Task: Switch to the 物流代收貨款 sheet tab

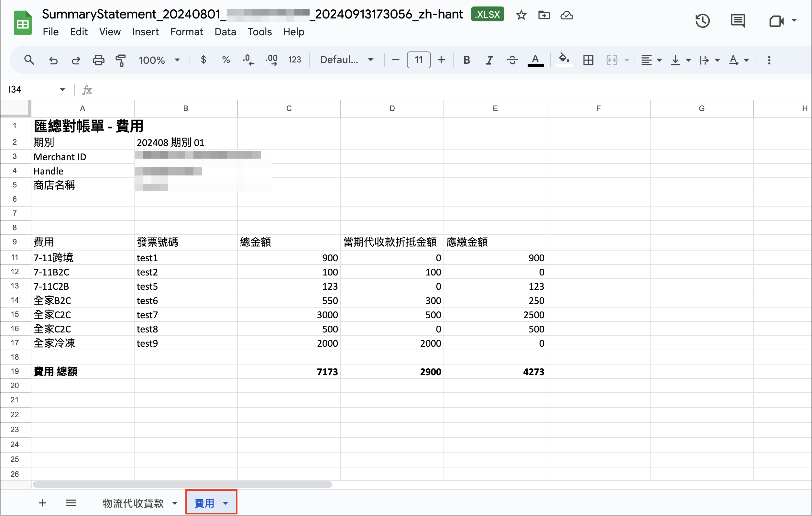Action: pyautogui.click(x=133, y=503)
